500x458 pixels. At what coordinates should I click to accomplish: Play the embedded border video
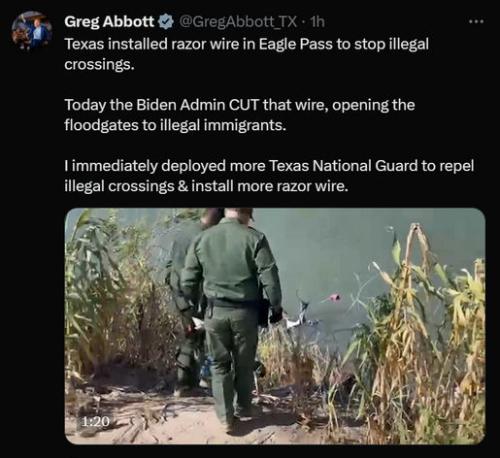pyautogui.click(x=275, y=326)
